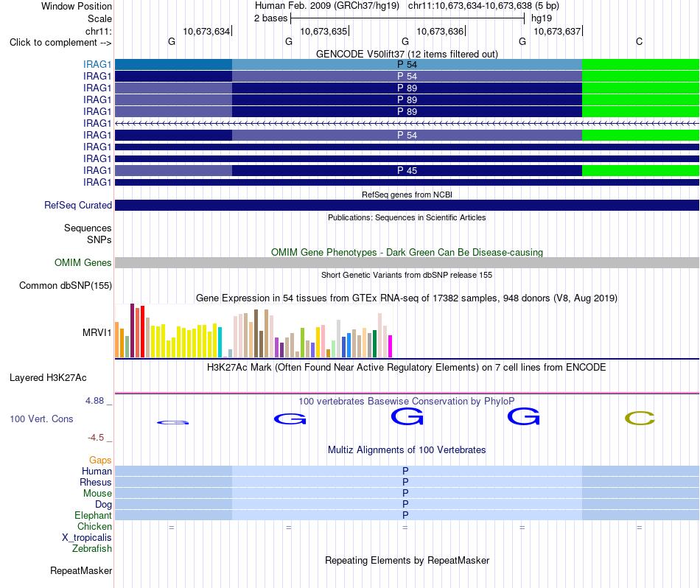Open the H3K27Ac Mark track title

tap(407, 368)
